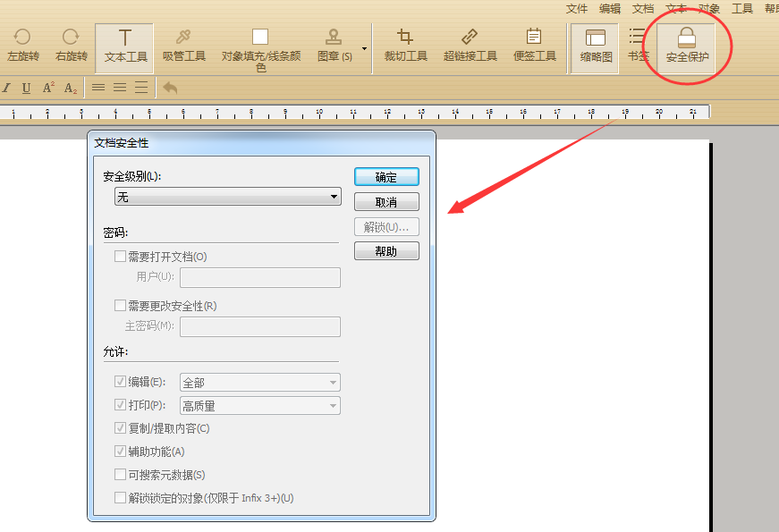Select the 文本工具 text tool
Viewport: 779px width, 532px height.
pyautogui.click(x=125, y=47)
